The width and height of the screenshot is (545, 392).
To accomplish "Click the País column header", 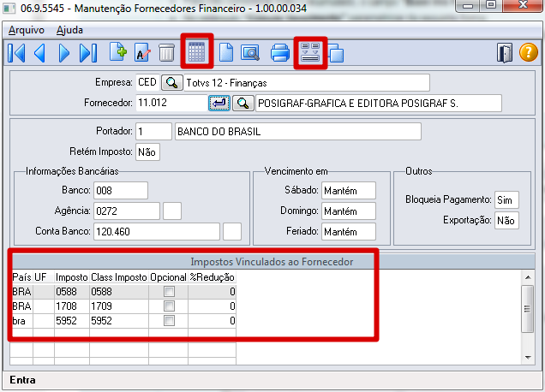I will point(21,277).
